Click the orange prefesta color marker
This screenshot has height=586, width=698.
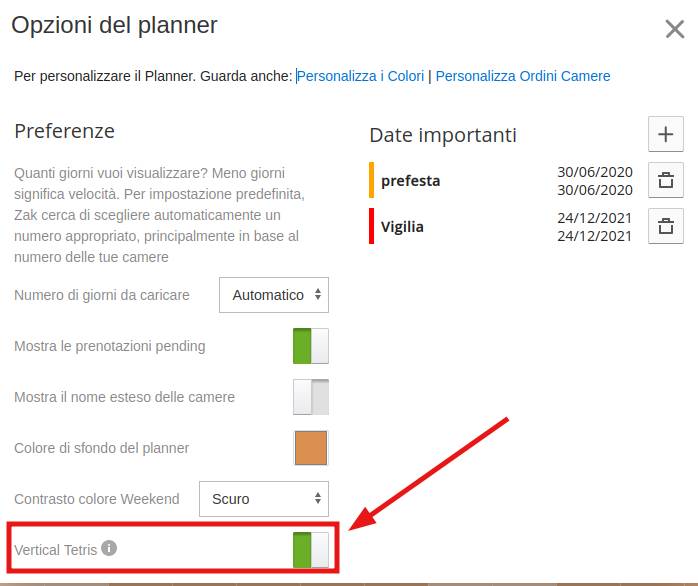pyautogui.click(x=372, y=181)
